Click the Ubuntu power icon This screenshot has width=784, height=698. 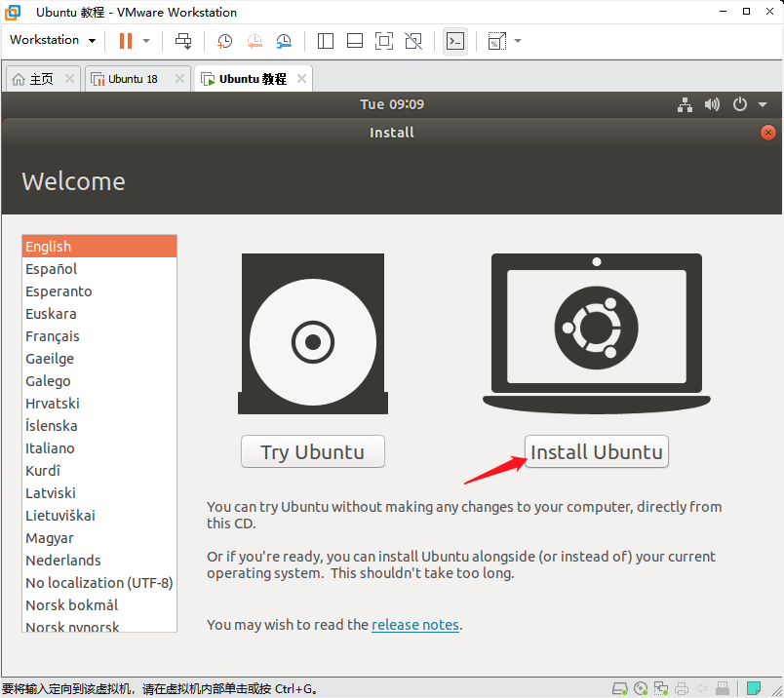(x=739, y=104)
